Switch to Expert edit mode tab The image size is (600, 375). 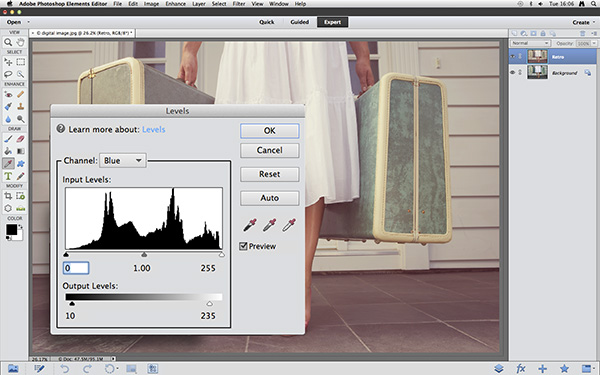(x=333, y=22)
